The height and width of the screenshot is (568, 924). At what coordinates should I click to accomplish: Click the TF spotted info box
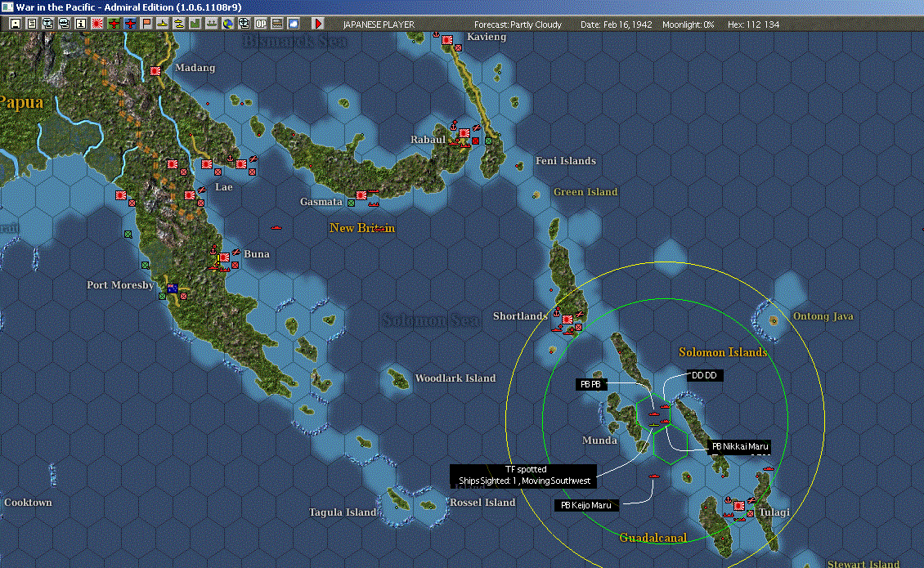pos(524,476)
